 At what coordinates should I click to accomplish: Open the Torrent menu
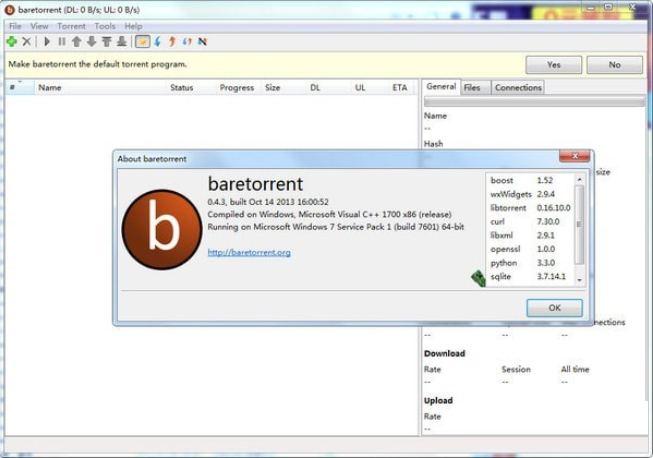(71, 26)
